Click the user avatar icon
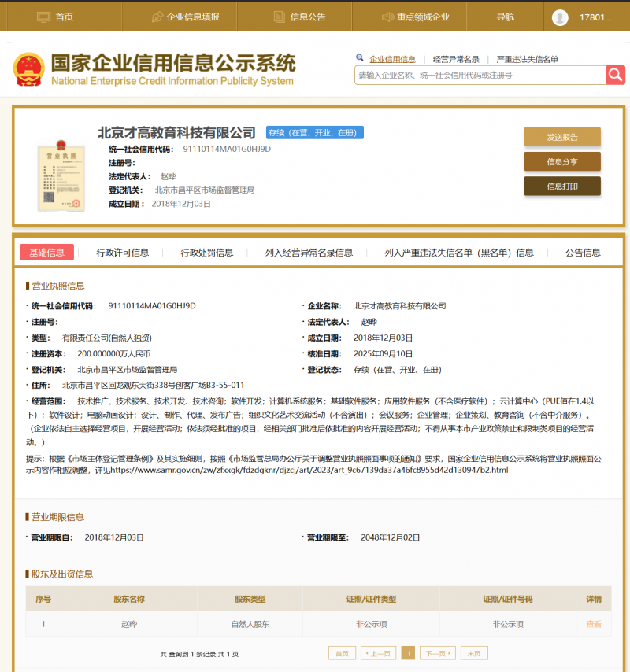This screenshot has width=630, height=672. pos(560,17)
